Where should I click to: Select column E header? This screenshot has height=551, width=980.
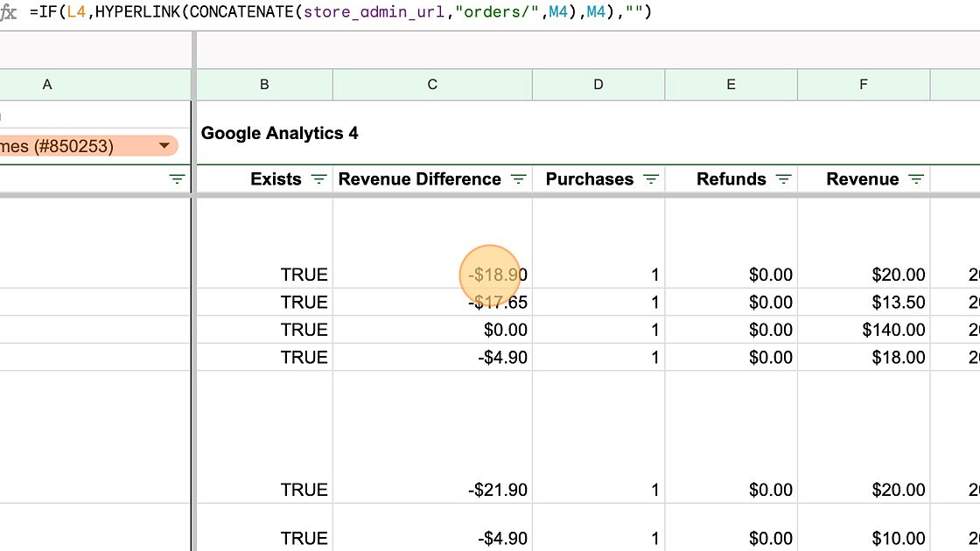click(x=731, y=85)
